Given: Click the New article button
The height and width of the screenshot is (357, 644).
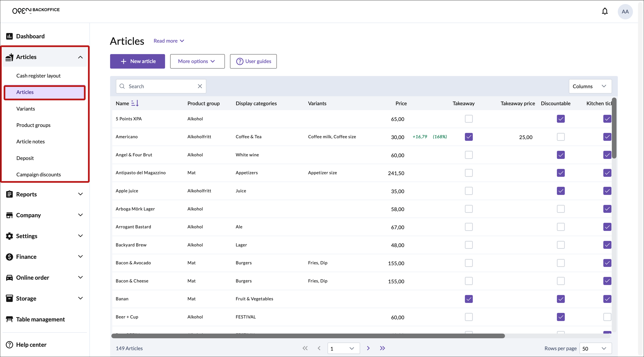Looking at the screenshot, I should (137, 61).
